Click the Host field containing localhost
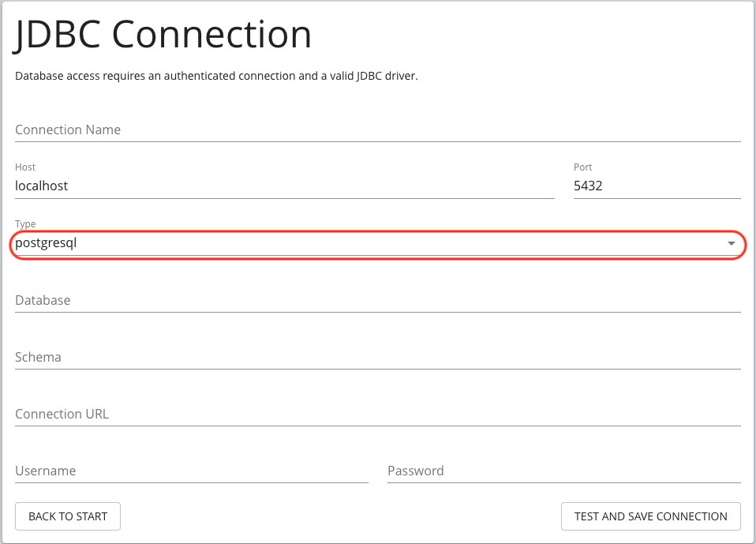 click(x=284, y=186)
